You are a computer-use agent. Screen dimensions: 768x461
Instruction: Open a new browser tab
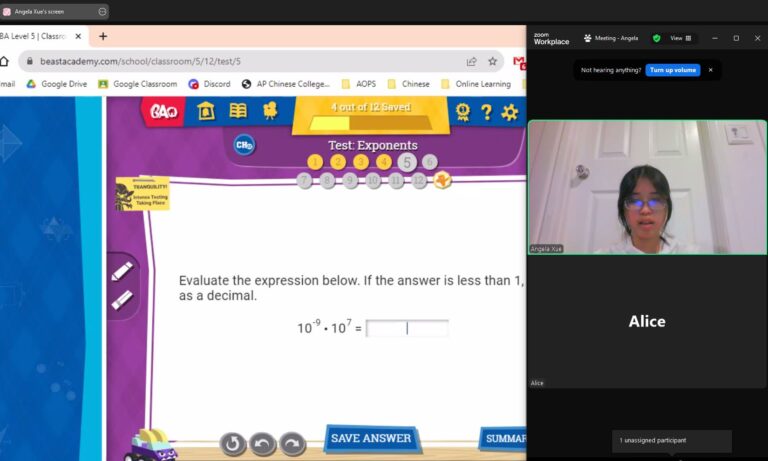pyautogui.click(x=103, y=36)
